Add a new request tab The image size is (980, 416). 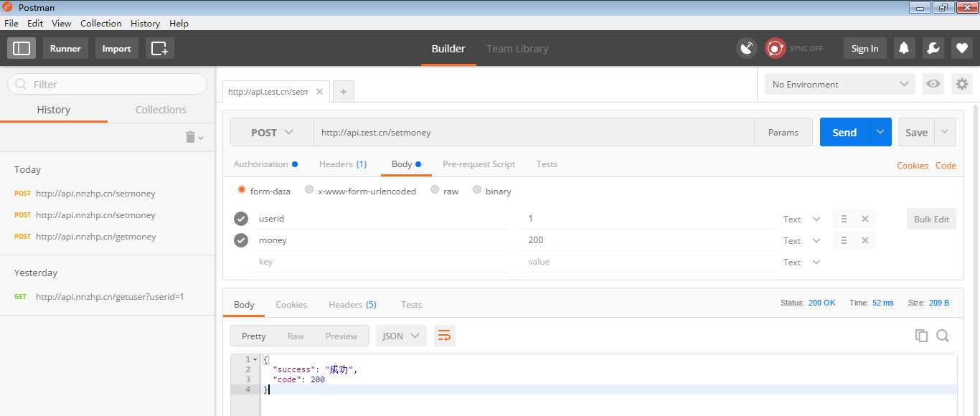344,92
